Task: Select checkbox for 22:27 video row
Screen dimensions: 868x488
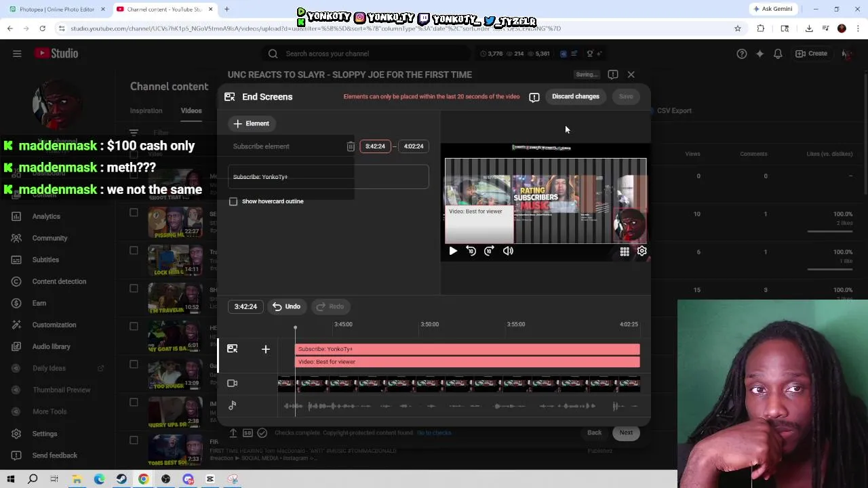Action: (x=134, y=213)
